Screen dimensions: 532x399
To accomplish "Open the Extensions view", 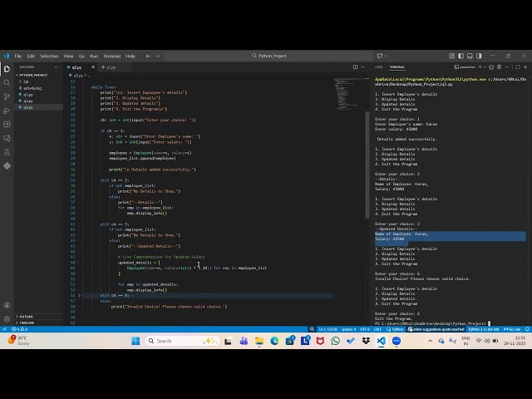I will pyautogui.click(x=7, y=124).
